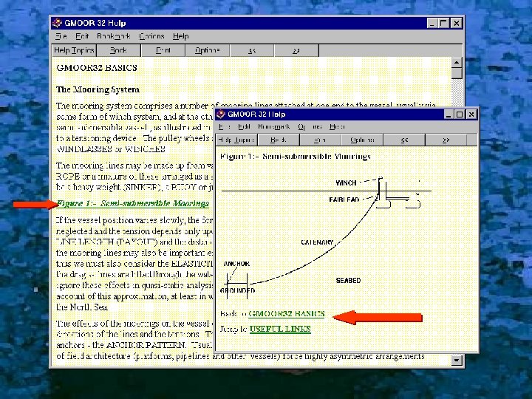
Task: Follow USEFUL LINKS link in front window
Action: (x=280, y=329)
